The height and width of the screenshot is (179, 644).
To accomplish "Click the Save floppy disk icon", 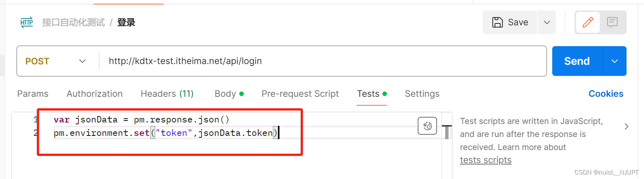I will [x=497, y=22].
